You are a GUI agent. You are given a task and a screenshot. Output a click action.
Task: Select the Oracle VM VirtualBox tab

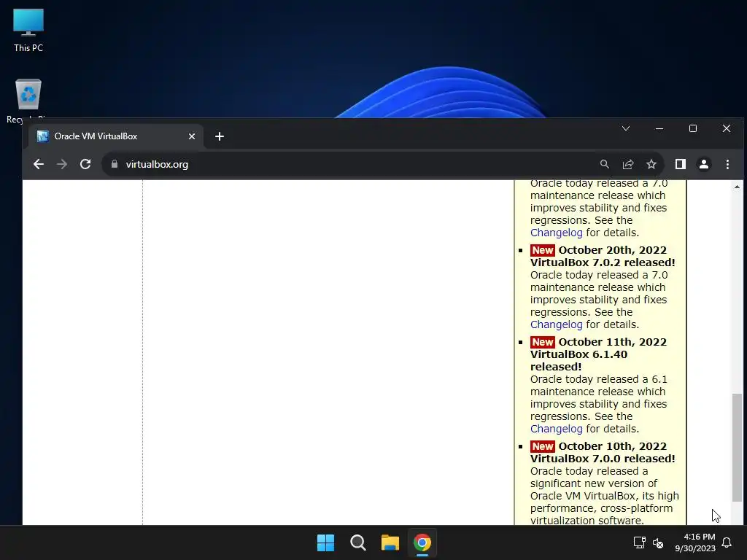pos(116,136)
